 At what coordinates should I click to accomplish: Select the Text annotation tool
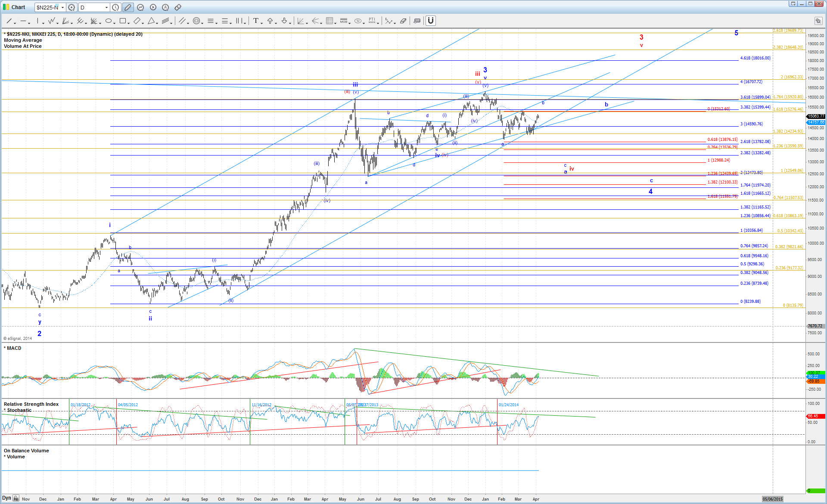click(256, 21)
